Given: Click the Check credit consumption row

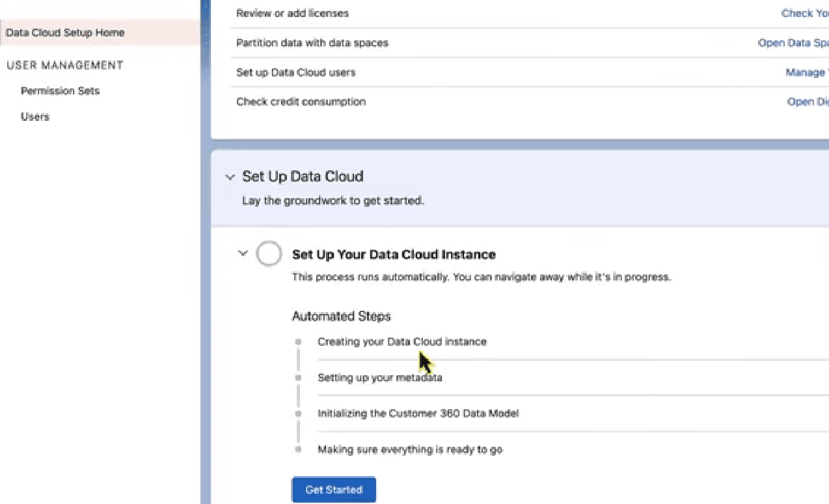Looking at the screenshot, I should tap(301, 101).
